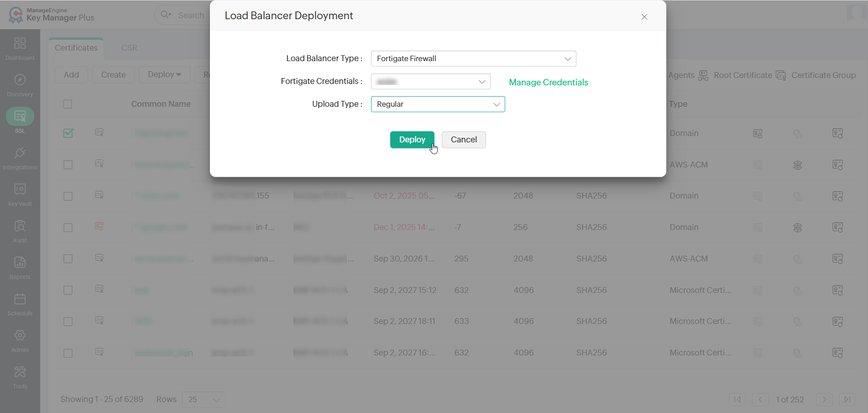
Task: Open the Rows per page dropdown
Action: click(203, 399)
